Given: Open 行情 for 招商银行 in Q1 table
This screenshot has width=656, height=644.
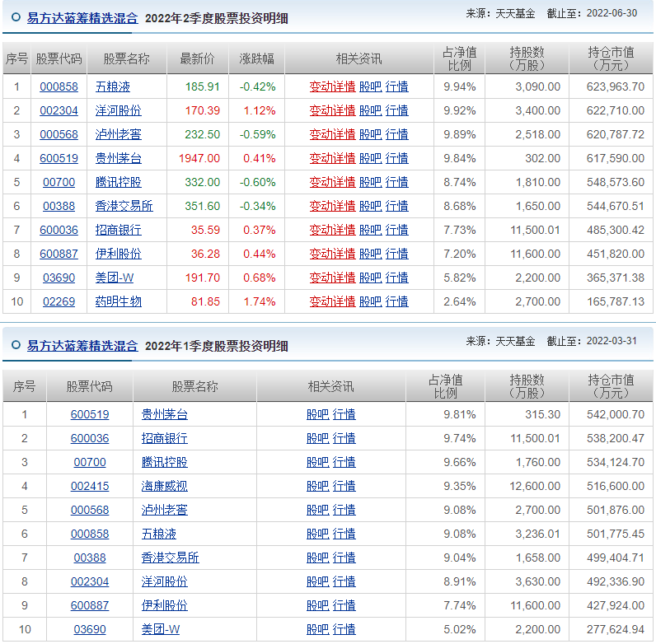Looking at the screenshot, I should (344, 438).
